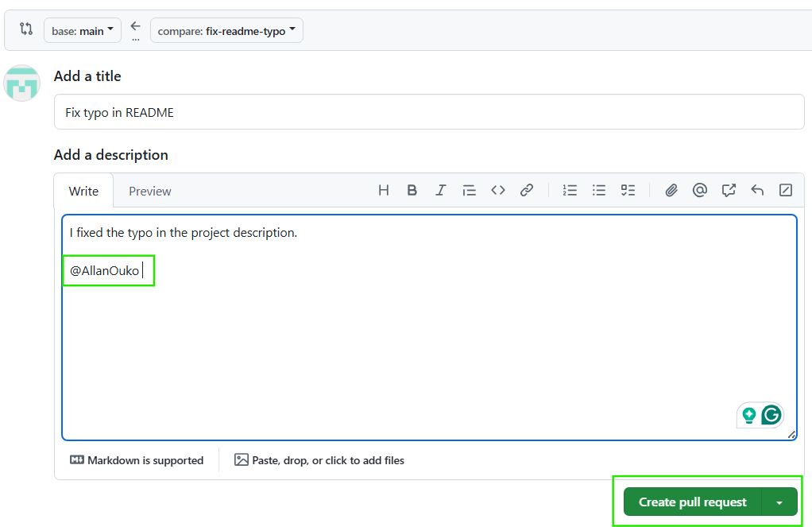Viewport: 812px width, 527px height.
Task: Click the textarea resize handle at bottom right
Action: [x=791, y=435]
